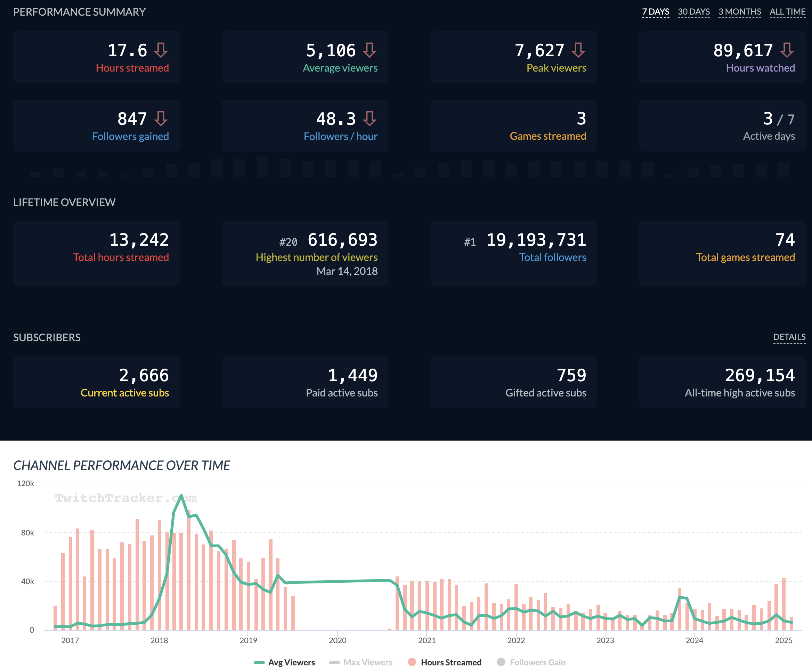The image size is (812, 672).
Task: Switch to the 30 DAYS period tab
Action: click(694, 12)
